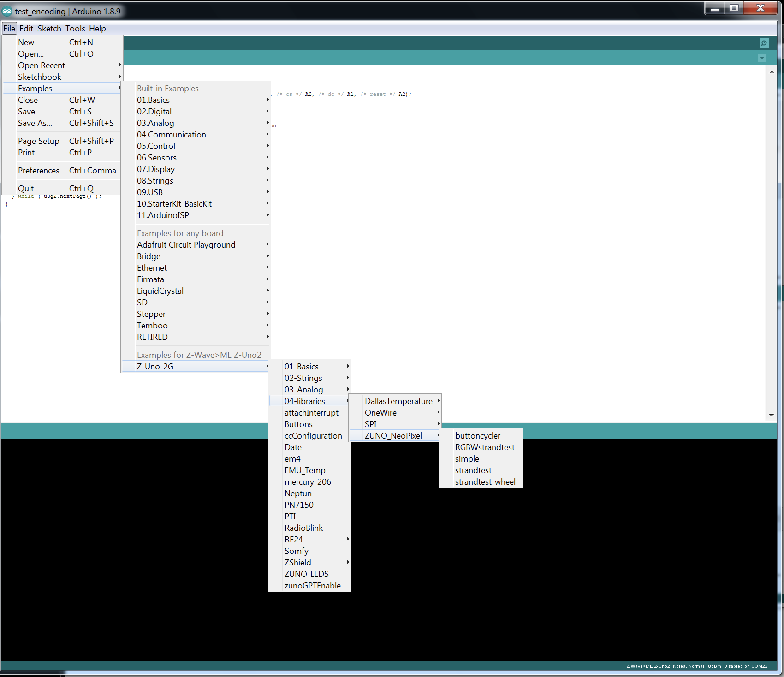Open 09.USB examples submenu
This screenshot has height=677, width=784.
[x=196, y=192]
